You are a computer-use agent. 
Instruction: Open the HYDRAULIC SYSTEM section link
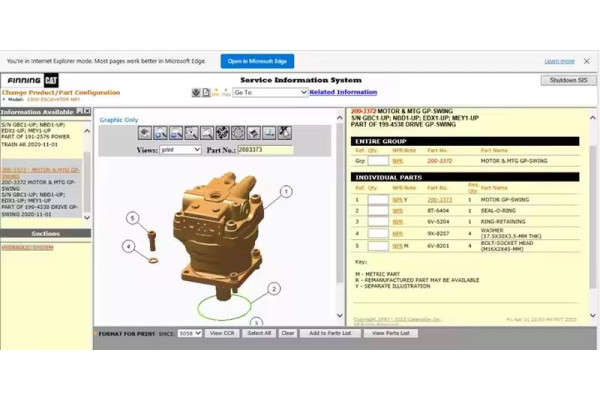click(x=27, y=247)
